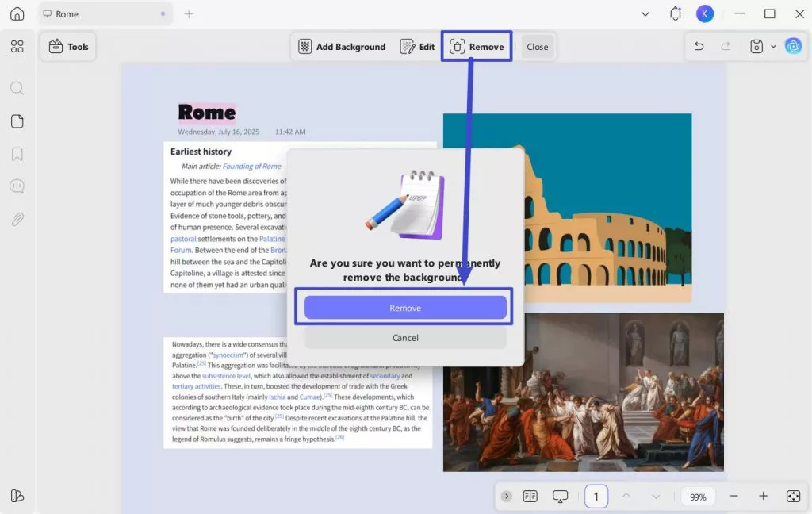812x514 pixels.
Task: Open the Tools menu
Action: pyautogui.click(x=68, y=47)
